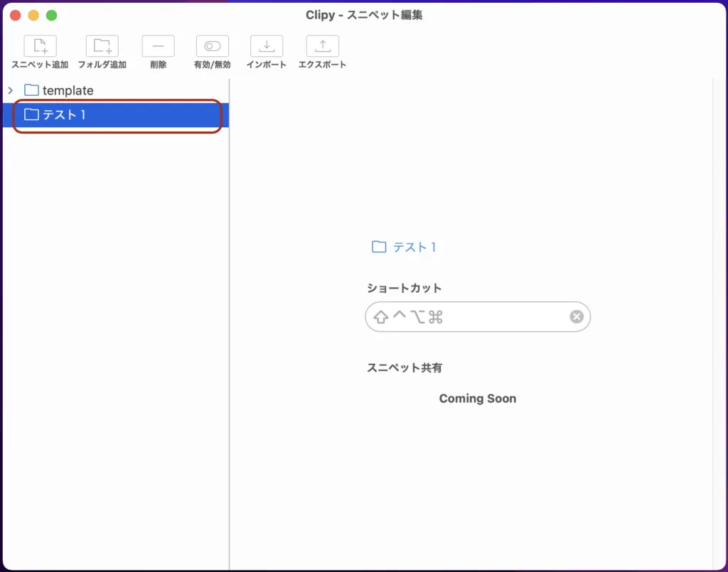Maximize the window with green button
The image size is (728, 572).
51,16
